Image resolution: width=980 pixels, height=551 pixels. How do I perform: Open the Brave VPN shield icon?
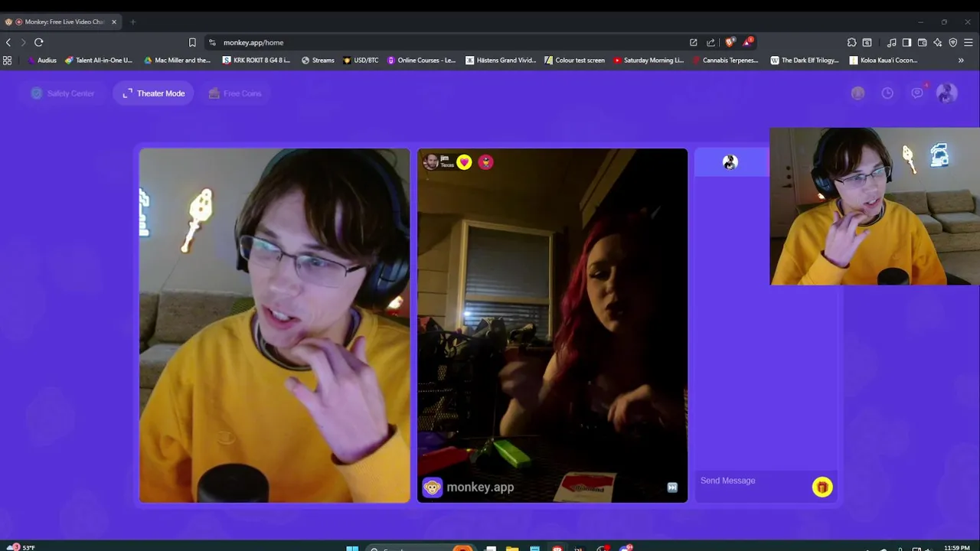point(953,43)
